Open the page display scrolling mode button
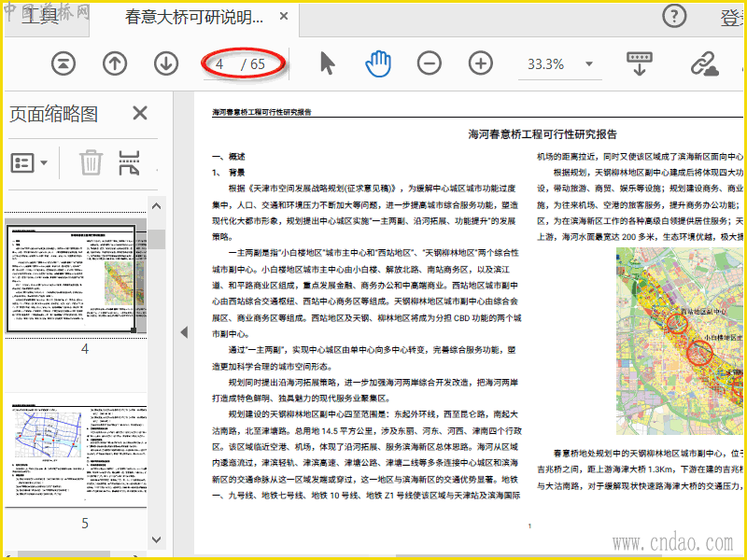The width and height of the screenshot is (747, 560). 640,63
